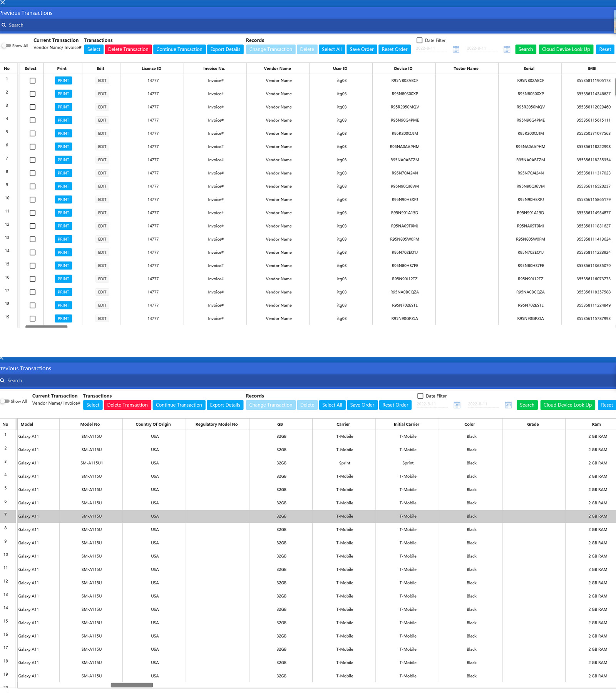616x693 pixels.
Task: Click the magnifier search icon in the lower panel
Action: click(2, 380)
